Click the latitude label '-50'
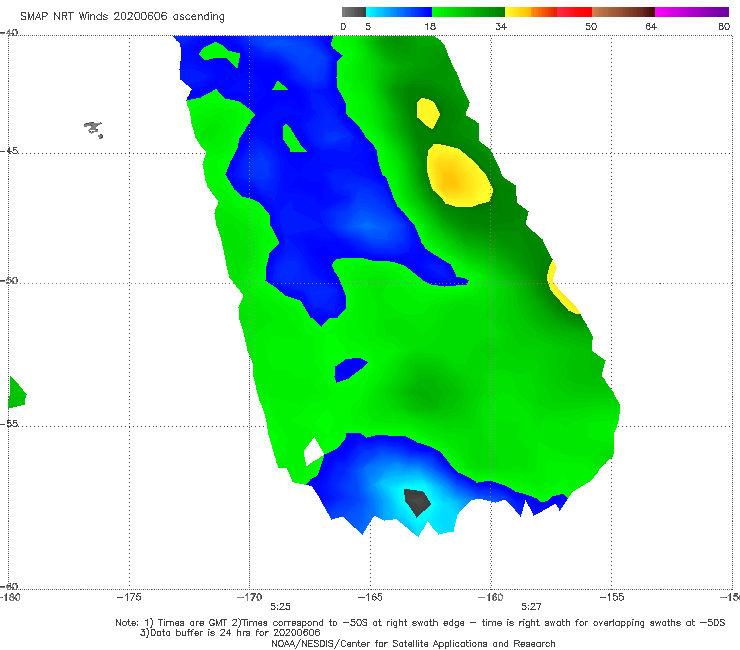 pos(9,280)
